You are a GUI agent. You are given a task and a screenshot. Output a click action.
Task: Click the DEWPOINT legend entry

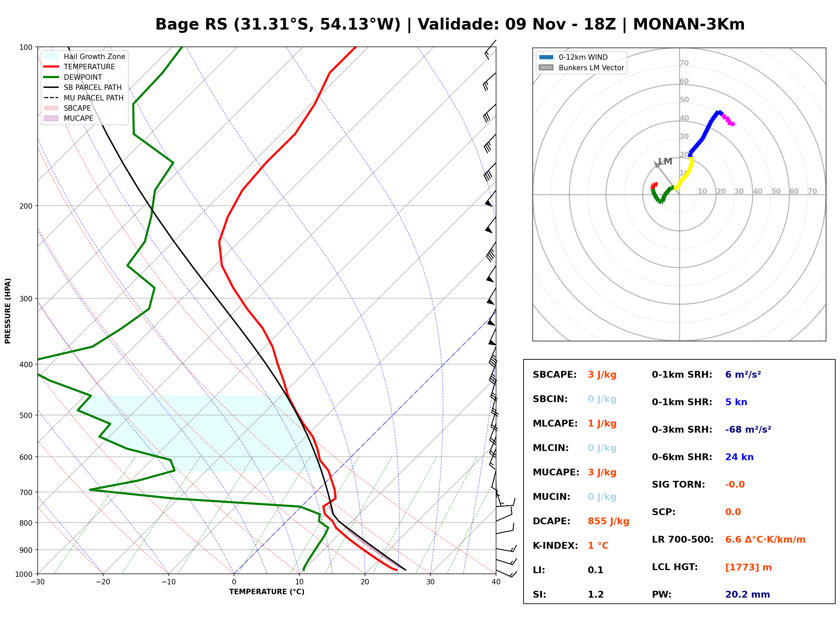[73, 77]
